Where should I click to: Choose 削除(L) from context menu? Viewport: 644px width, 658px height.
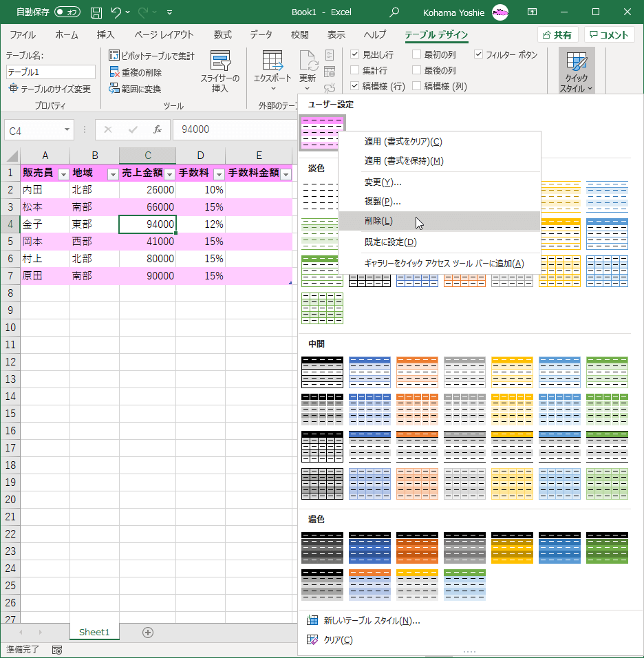click(439, 221)
